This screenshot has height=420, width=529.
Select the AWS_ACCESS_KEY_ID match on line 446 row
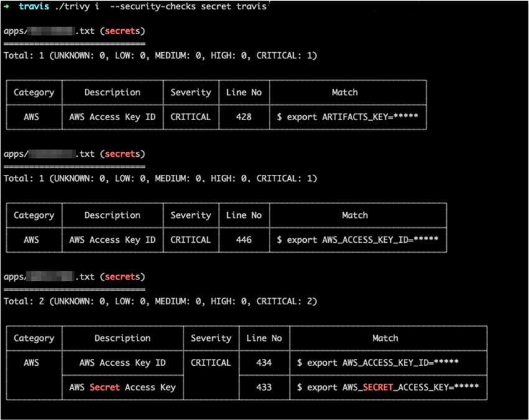[358, 240]
